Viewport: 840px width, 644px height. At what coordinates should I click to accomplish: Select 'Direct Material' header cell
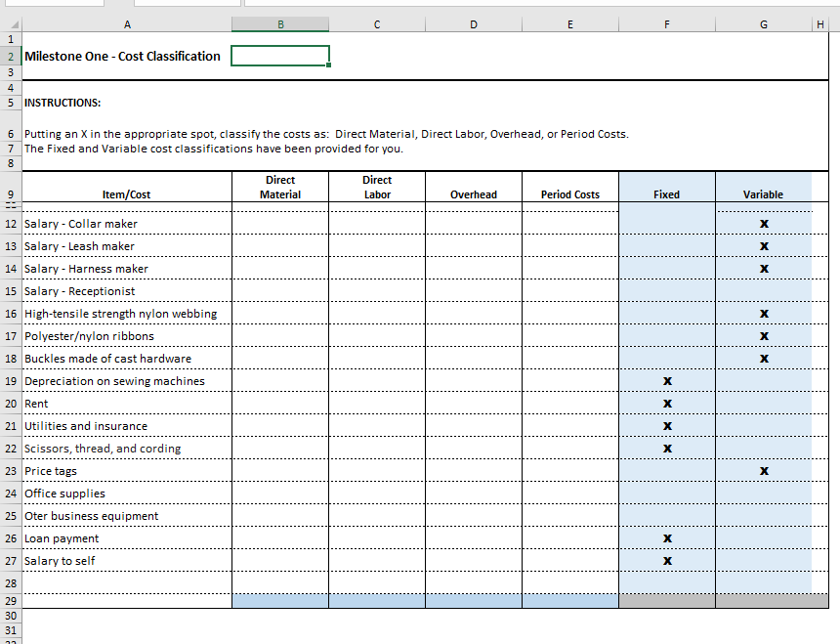pos(280,187)
